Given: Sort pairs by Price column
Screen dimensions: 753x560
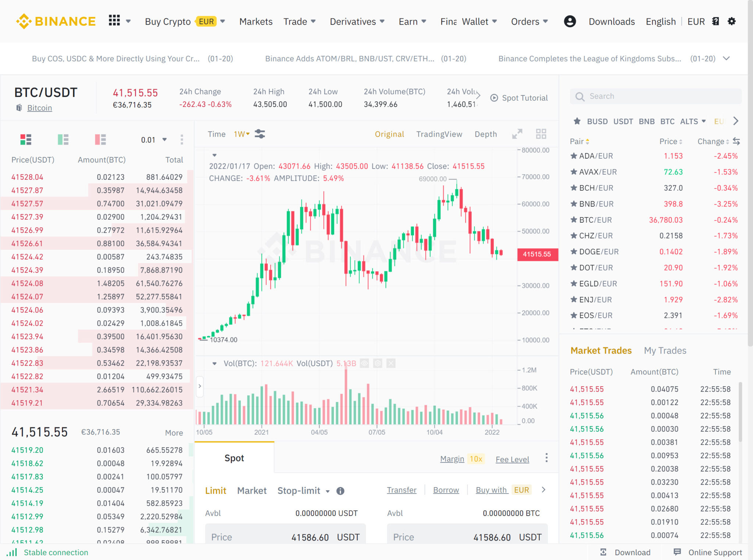Looking at the screenshot, I should coord(671,141).
